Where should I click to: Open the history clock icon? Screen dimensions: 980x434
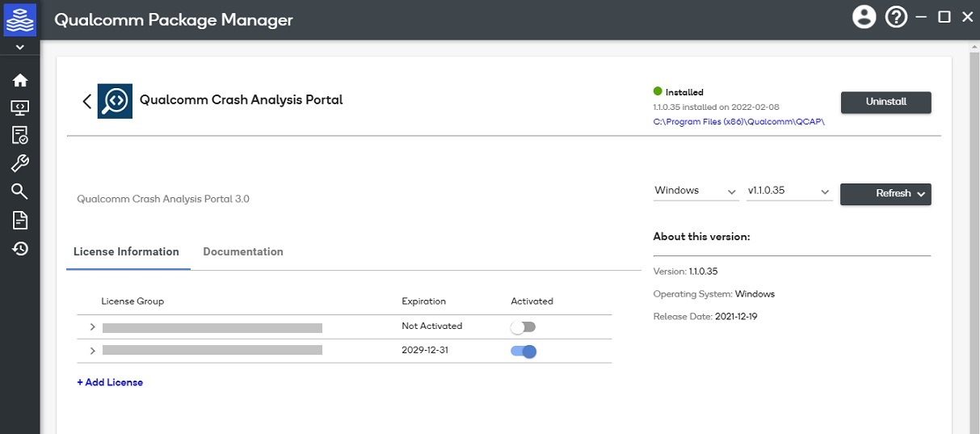pyautogui.click(x=19, y=248)
